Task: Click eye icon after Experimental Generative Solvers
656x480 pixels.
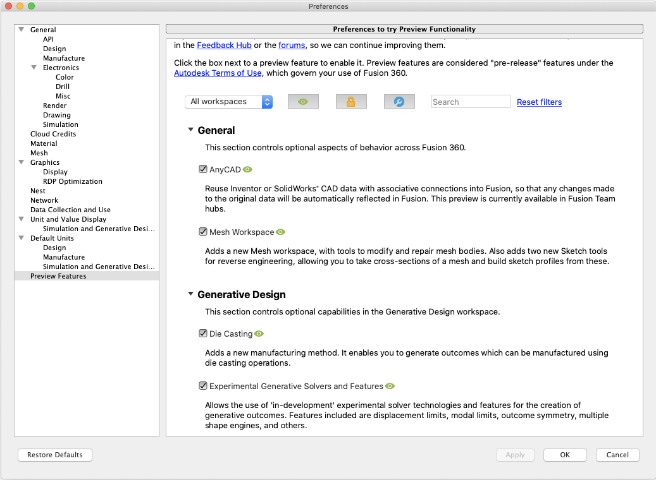Action: pyautogui.click(x=391, y=385)
